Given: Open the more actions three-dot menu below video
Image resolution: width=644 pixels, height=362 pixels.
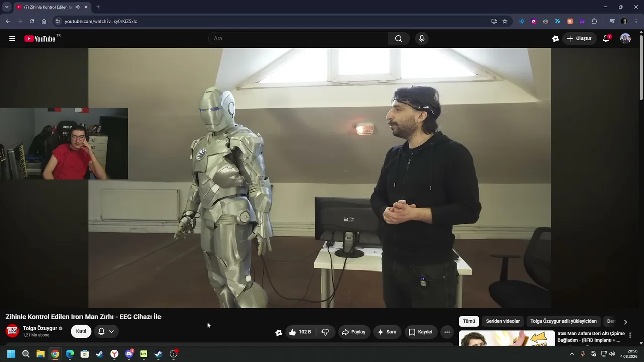Looking at the screenshot, I should tap(447, 332).
